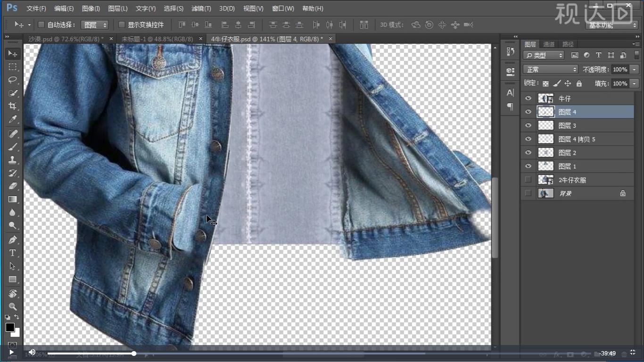Choose the Pen tool

(x=13, y=239)
